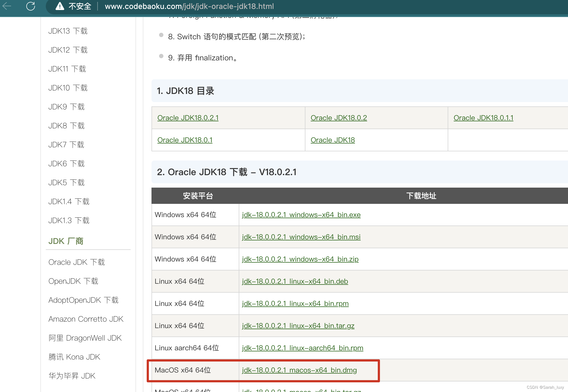Open Oracle JDK18.0.1.1 directory link
The height and width of the screenshot is (392, 568).
tap(483, 118)
